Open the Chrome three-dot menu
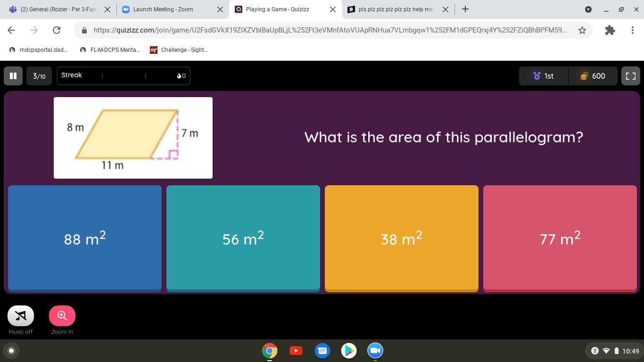 tap(632, 30)
